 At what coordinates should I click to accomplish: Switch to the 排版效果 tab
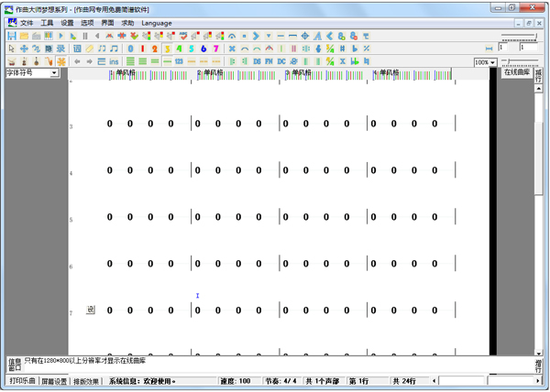[x=87, y=381]
